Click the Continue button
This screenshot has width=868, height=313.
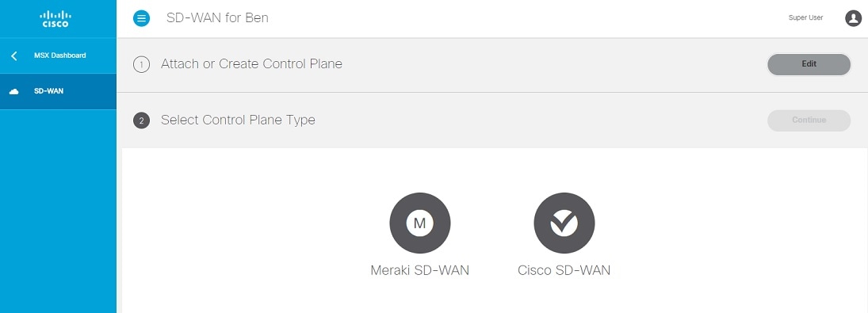pos(809,120)
